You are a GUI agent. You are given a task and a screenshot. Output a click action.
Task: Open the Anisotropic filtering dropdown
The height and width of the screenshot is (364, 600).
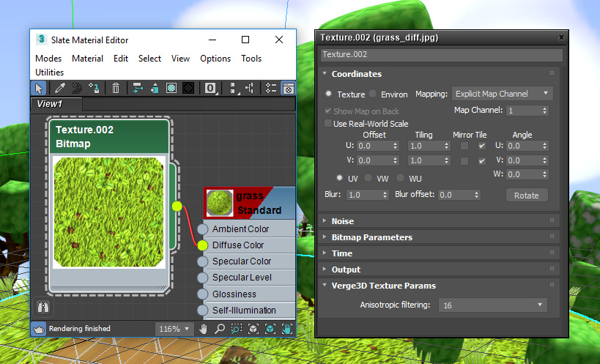point(492,305)
